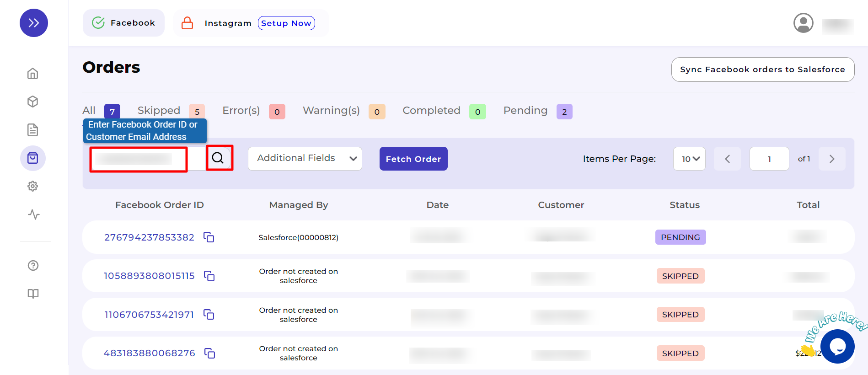Copy order ID 276794237853382
Screen dimensions: 868x375
point(209,237)
